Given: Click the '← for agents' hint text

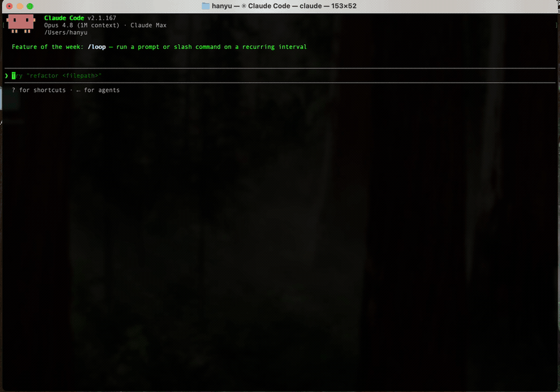Looking at the screenshot, I should [x=98, y=90].
